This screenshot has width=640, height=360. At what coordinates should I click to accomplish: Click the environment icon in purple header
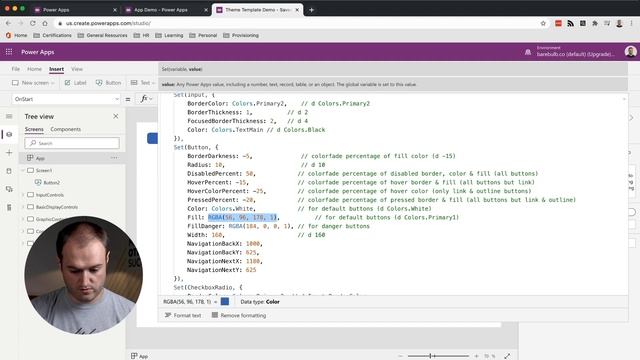tap(528, 52)
